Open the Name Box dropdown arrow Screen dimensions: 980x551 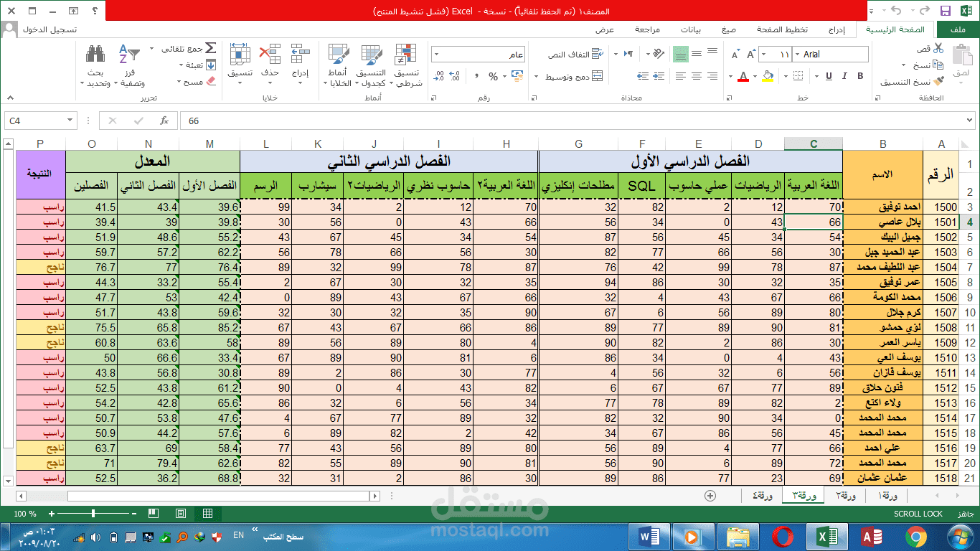pyautogui.click(x=70, y=121)
